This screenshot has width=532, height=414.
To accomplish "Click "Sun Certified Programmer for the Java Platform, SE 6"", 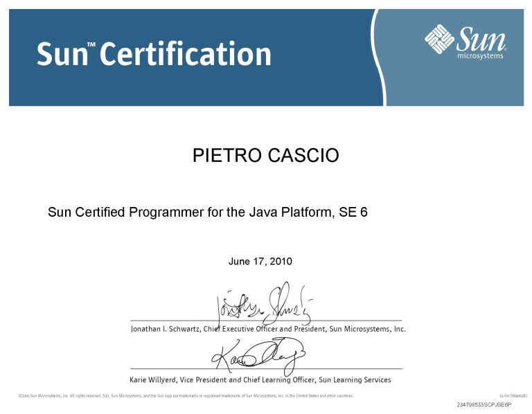I will [208, 213].
